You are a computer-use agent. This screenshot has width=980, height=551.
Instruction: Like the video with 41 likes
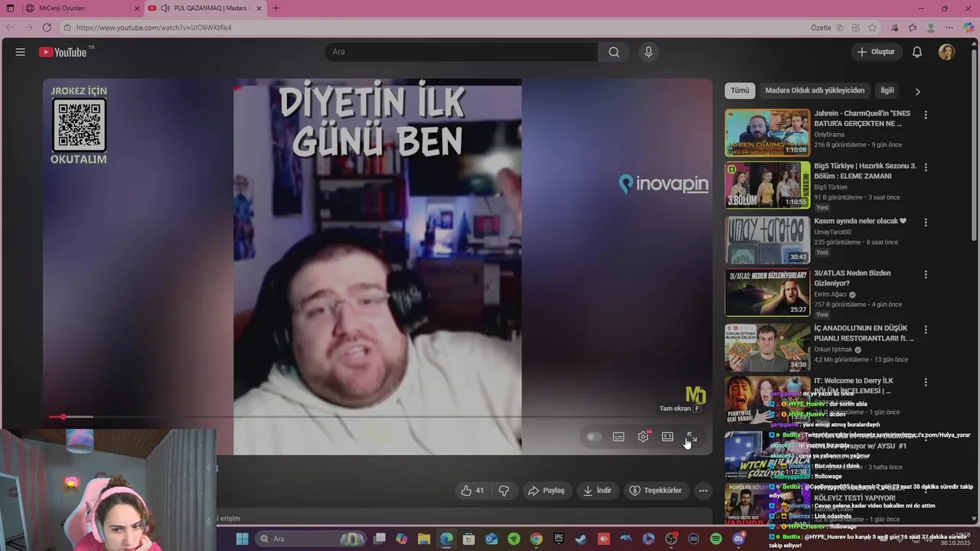click(x=473, y=491)
